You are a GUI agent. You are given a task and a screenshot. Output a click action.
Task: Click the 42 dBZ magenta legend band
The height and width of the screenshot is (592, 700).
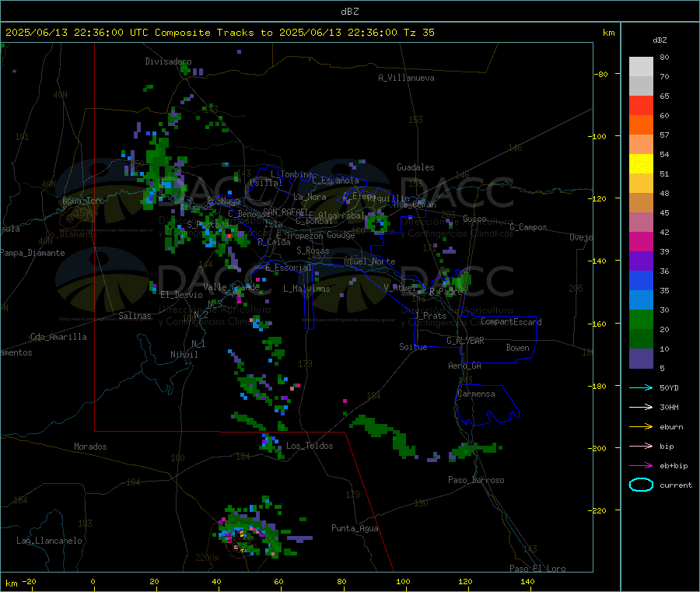point(641,241)
